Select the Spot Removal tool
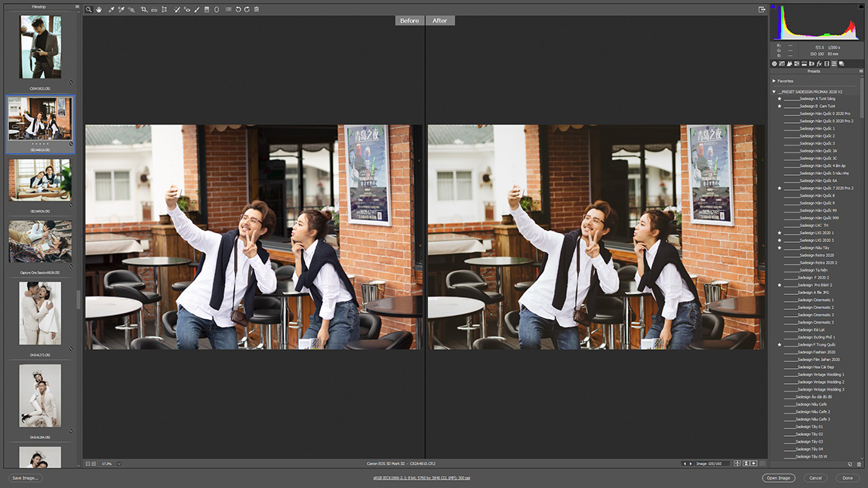The width and height of the screenshot is (868, 488). coord(177,9)
